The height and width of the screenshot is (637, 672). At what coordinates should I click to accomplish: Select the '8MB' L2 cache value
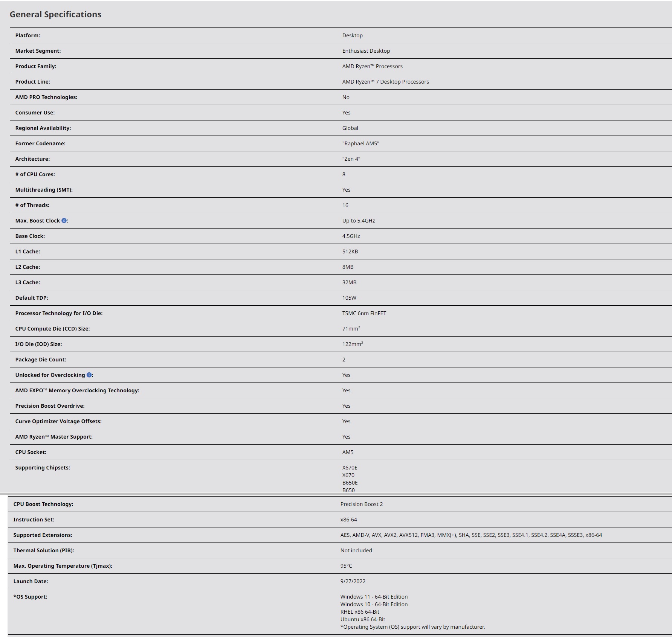click(x=348, y=267)
